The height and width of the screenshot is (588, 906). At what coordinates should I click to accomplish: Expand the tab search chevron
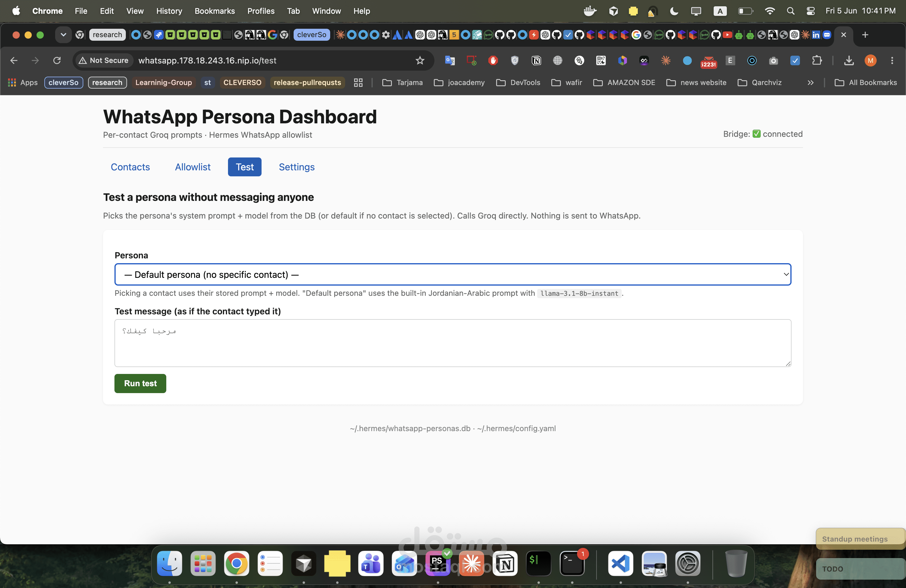pos(63,35)
